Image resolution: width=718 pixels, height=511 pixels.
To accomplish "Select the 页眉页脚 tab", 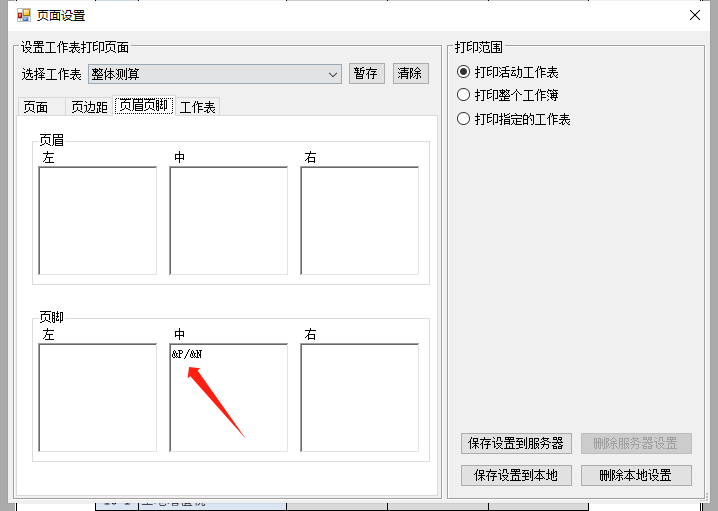I will click(x=144, y=106).
